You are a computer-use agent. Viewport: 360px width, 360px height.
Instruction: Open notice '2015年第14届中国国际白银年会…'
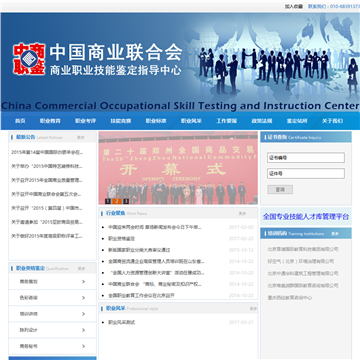tap(47, 152)
